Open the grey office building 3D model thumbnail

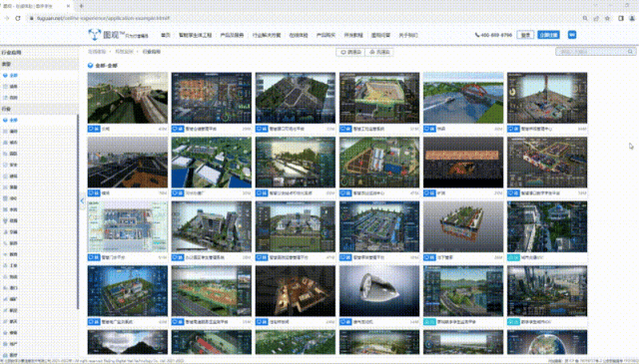click(212, 226)
